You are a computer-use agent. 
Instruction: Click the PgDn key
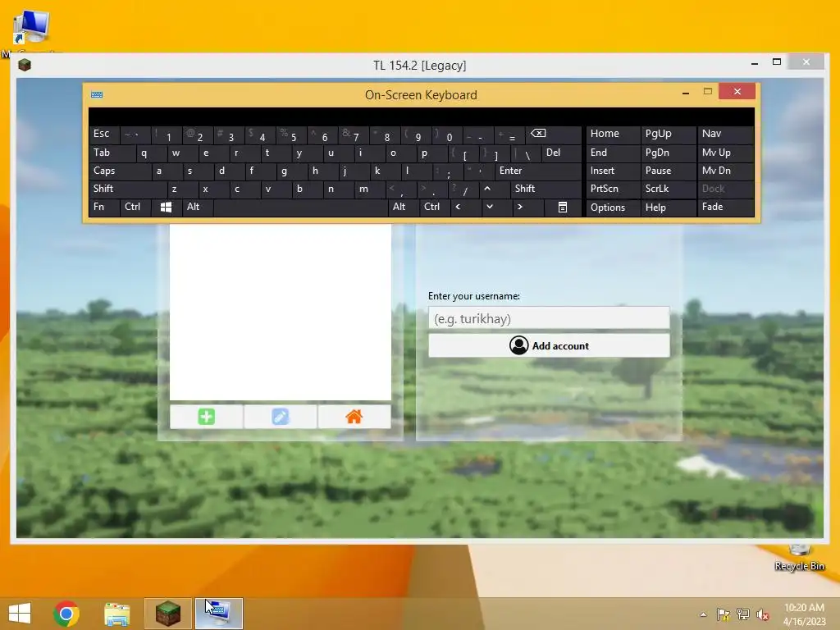pos(668,153)
